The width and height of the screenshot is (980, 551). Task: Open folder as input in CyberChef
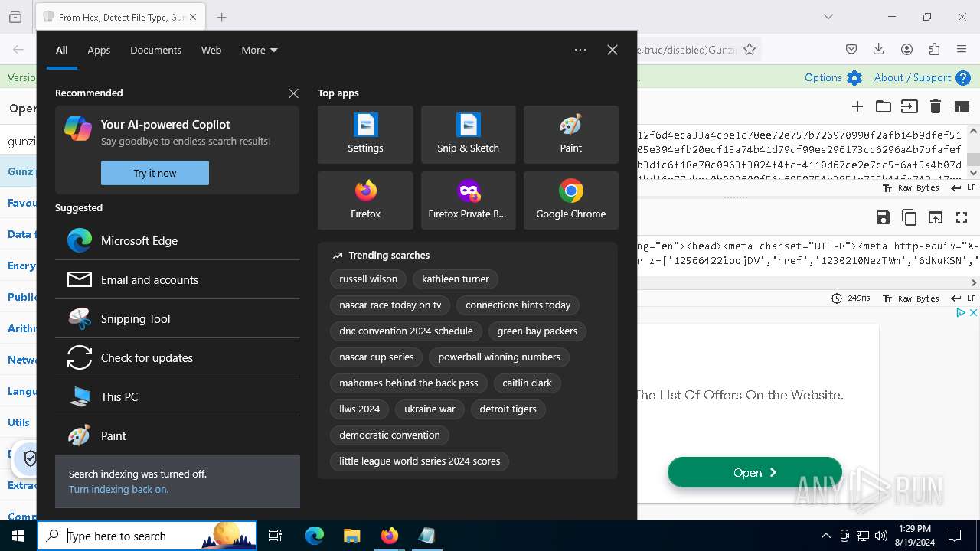point(884,106)
